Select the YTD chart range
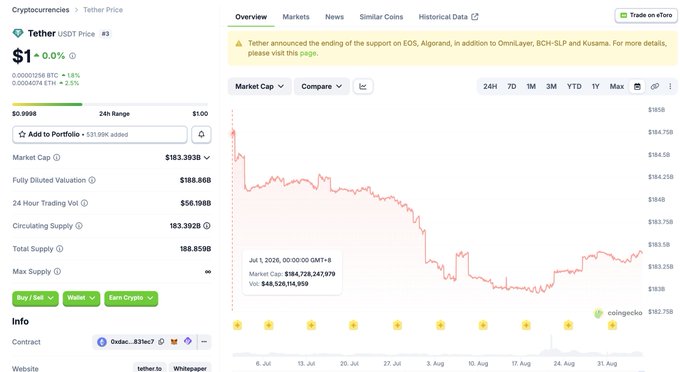Image resolution: width=680 pixels, height=372 pixels. coord(574,86)
